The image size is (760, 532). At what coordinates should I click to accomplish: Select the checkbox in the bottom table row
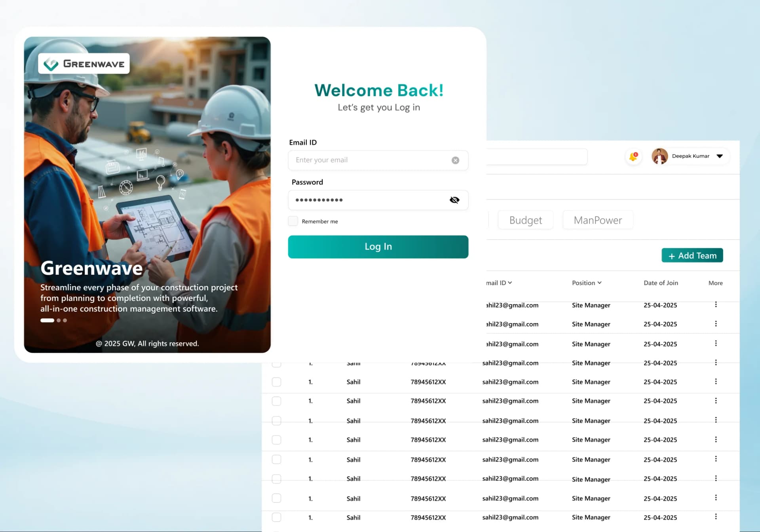276,517
